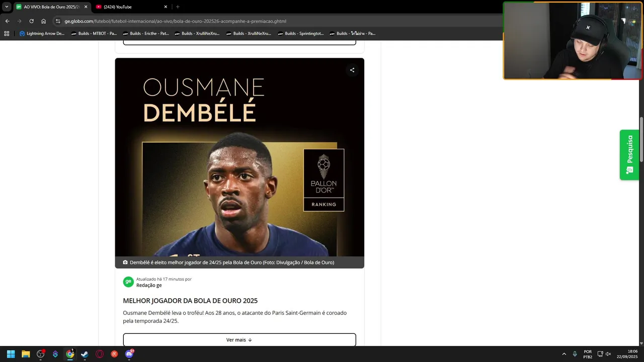Open the red R app on taskbar

pos(114,354)
